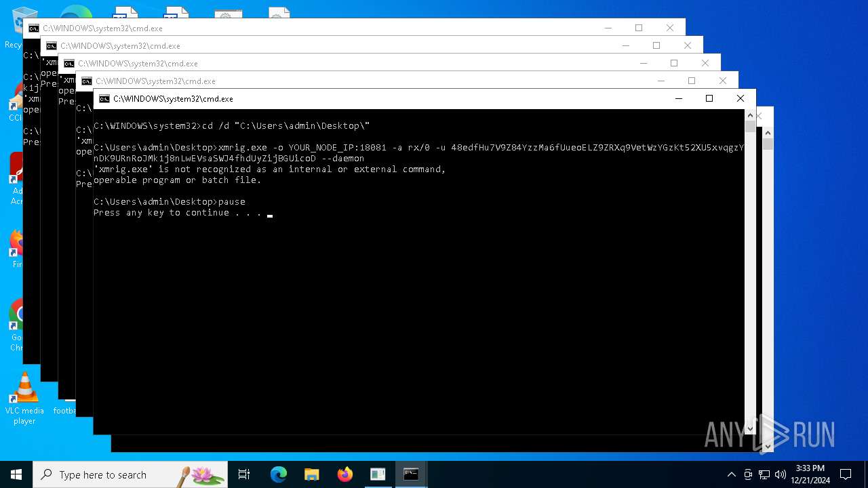The image size is (868, 488).
Task: Launch Firefox from the taskbar
Action: [345, 474]
